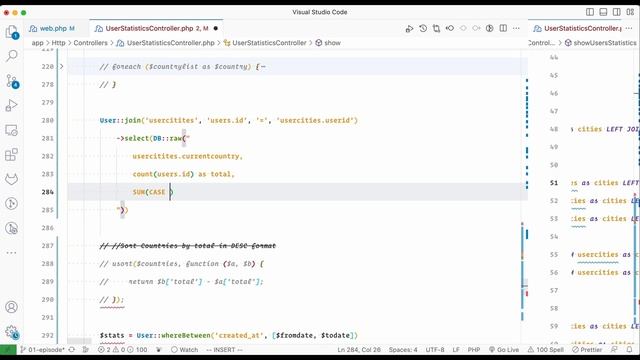Viewport: 640px width, 360px height.
Task: Click UserStatisticsController class breadcrumb
Action: 269,43
